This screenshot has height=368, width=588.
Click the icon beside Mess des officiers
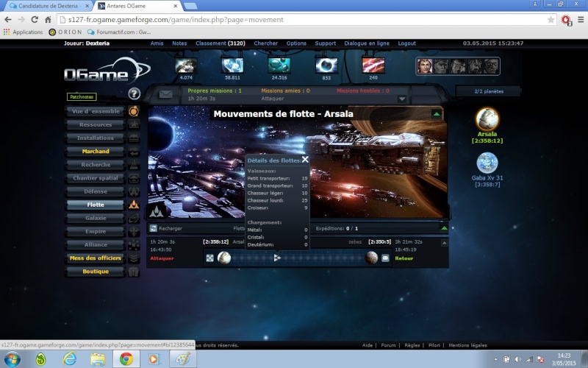[134, 258]
